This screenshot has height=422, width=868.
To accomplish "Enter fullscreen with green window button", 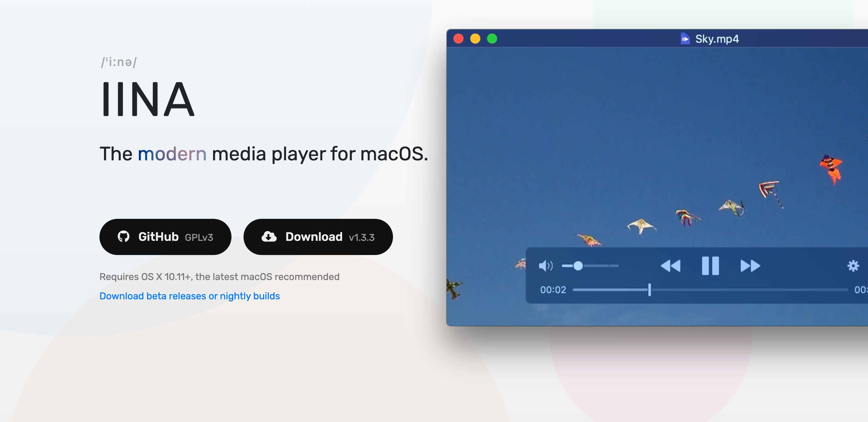I will (x=492, y=39).
